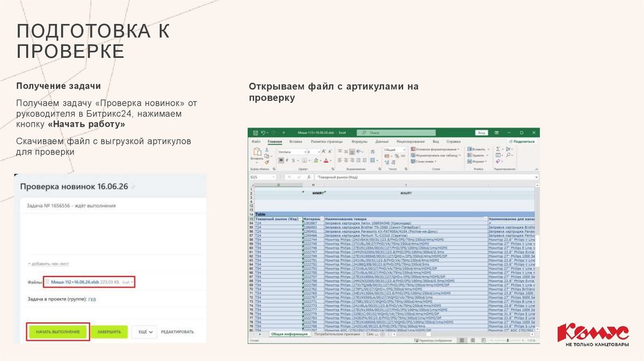
Task: Click the Cut scissors icon in Excel
Action: point(267,150)
